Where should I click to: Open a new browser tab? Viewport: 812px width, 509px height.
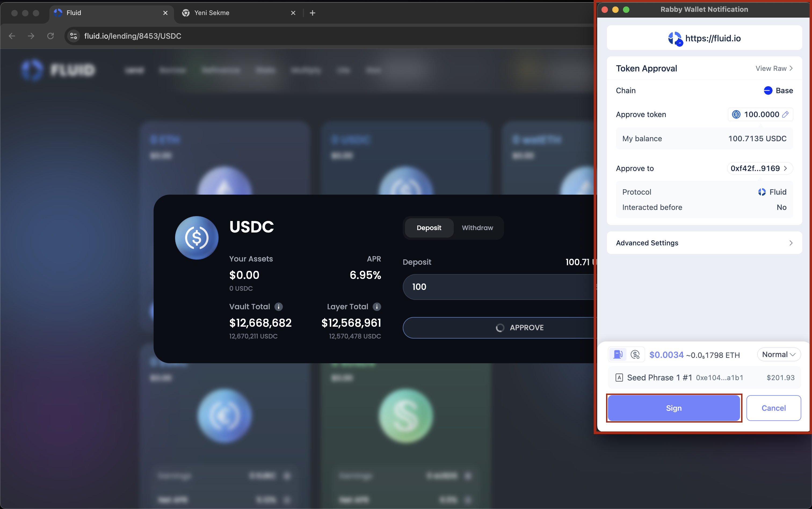312,13
